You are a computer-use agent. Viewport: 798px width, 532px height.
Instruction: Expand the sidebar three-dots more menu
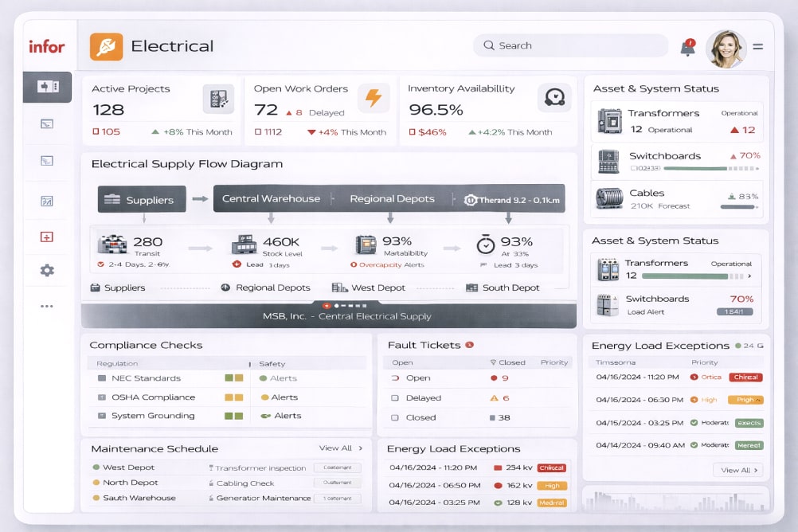coord(47,306)
